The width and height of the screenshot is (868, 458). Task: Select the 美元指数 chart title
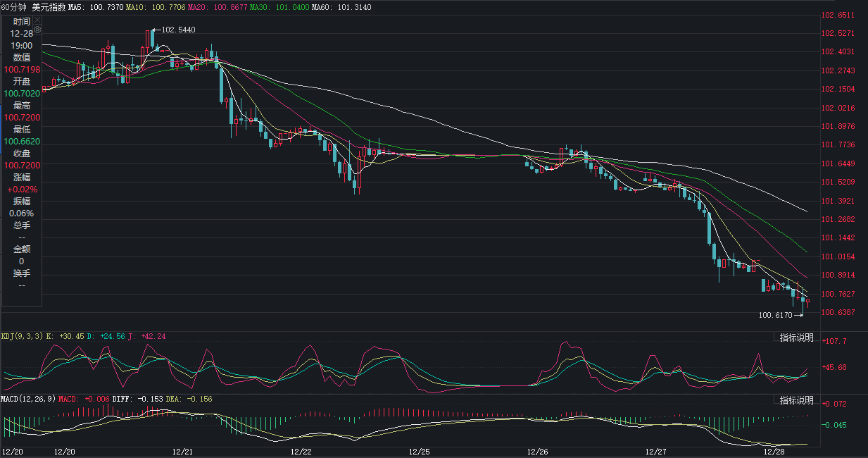[x=49, y=7]
